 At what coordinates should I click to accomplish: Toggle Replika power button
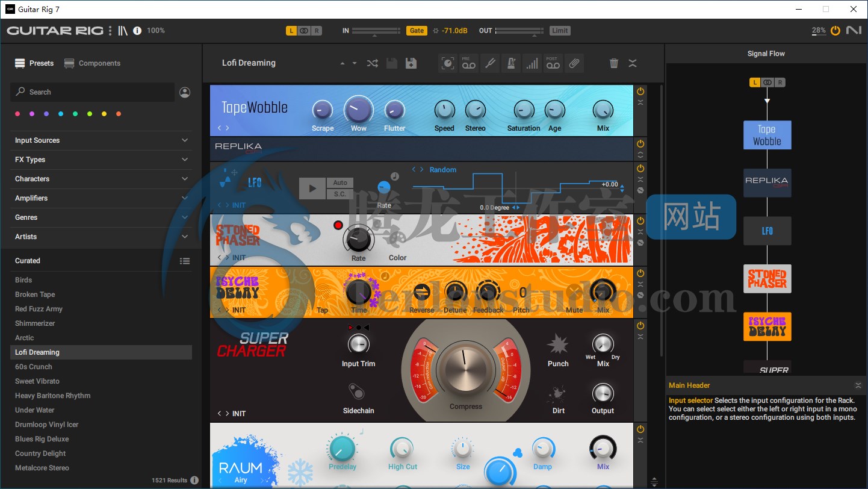click(x=640, y=144)
